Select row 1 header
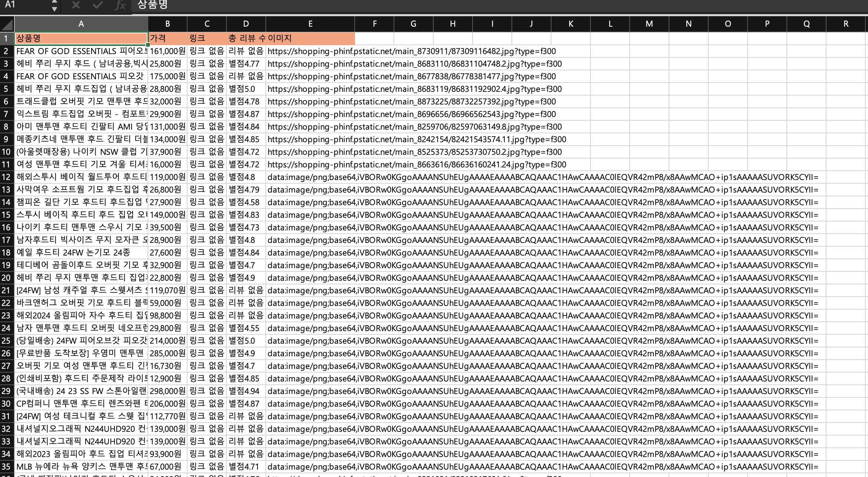This screenshot has width=868, height=477. 7,39
